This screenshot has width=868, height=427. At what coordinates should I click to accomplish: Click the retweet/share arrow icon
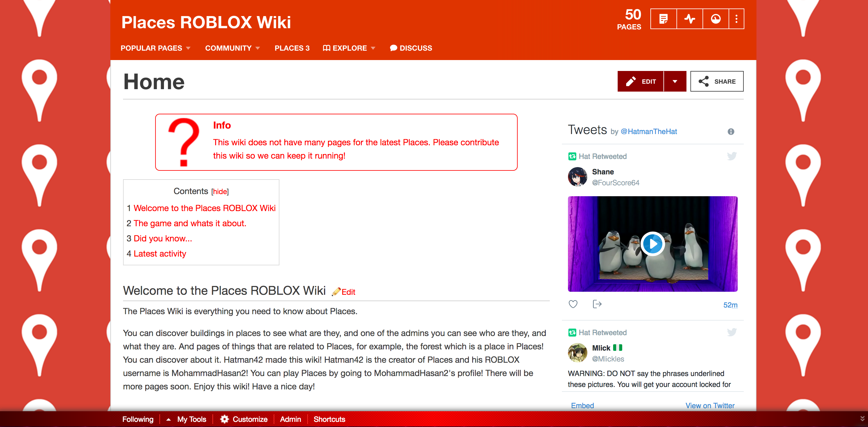click(597, 305)
